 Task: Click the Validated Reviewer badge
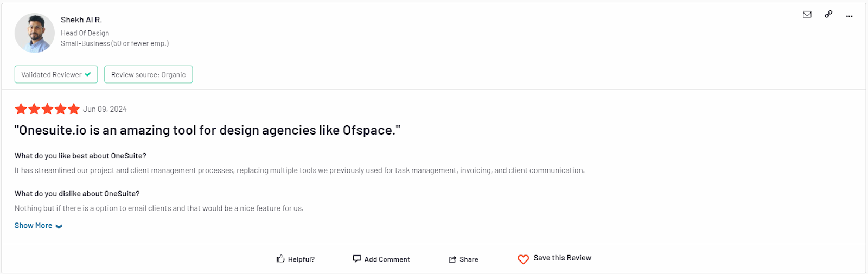tap(56, 74)
